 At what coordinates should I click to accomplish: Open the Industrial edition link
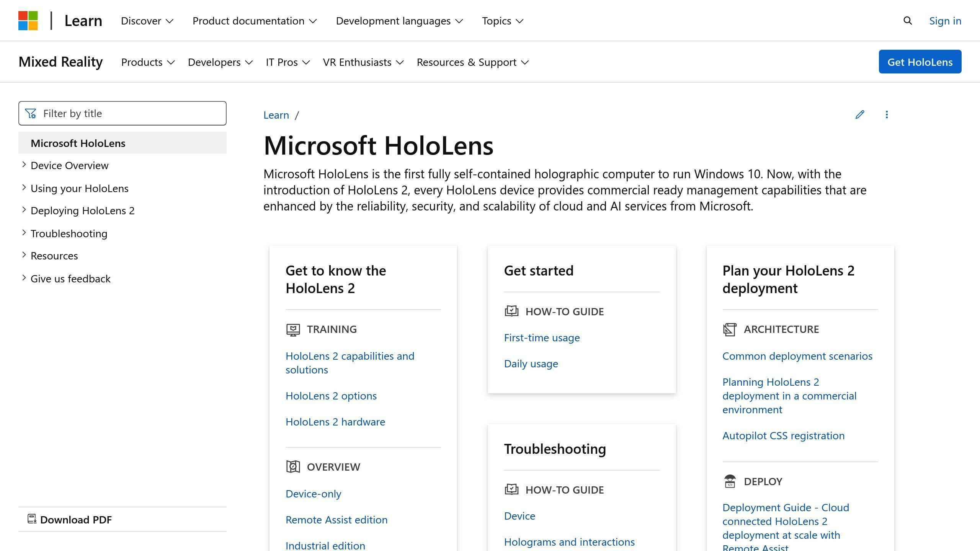tap(325, 545)
